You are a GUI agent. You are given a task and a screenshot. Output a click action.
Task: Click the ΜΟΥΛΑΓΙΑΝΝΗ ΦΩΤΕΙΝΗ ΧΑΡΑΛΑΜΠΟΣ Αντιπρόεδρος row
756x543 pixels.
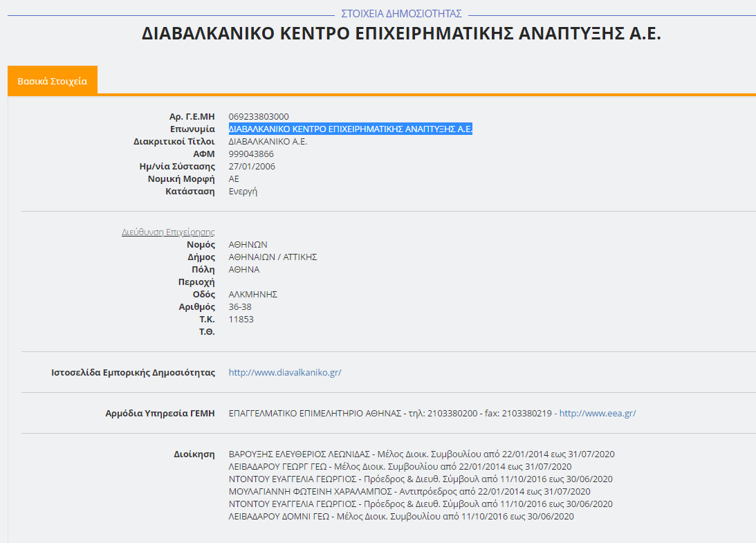pos(409,491)
